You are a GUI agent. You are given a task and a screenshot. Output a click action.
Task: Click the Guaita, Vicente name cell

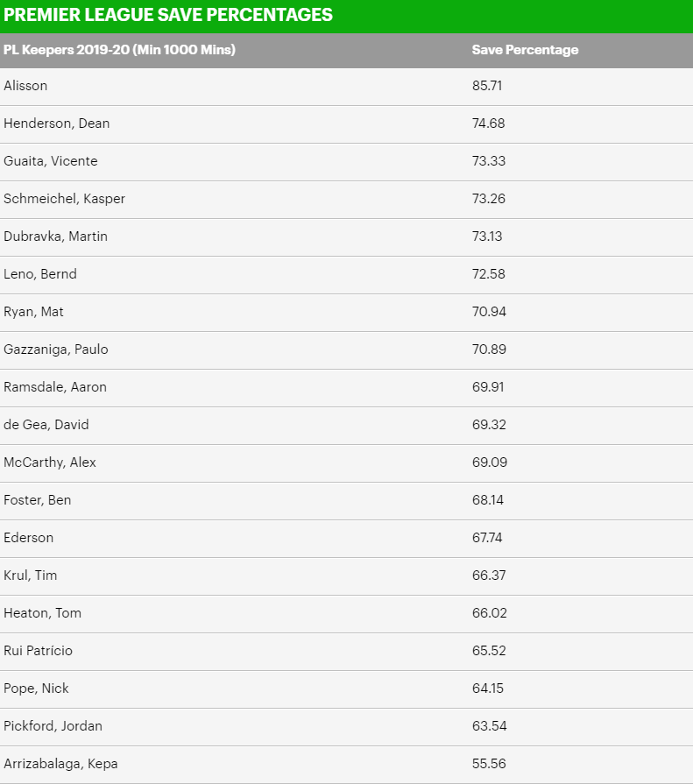tap(51, 161)
